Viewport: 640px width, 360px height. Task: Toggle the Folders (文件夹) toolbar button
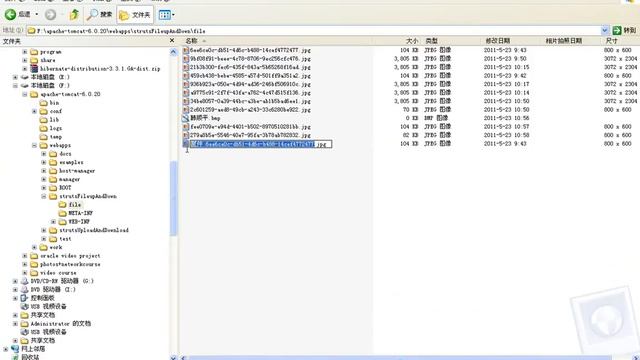pos(135,15)
